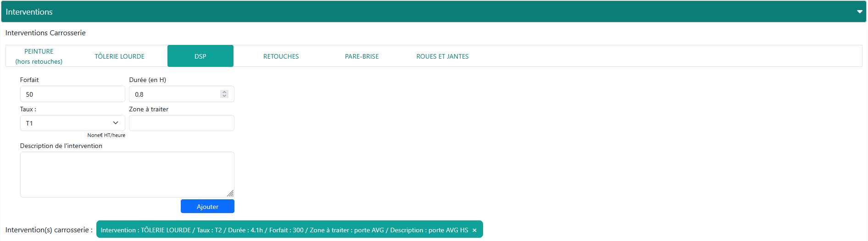Remove the TÔLERIE LOURDE intervention tag
The width and height of the screenshot is (868, 241).
pyautogui.click(x=474, y=230)
